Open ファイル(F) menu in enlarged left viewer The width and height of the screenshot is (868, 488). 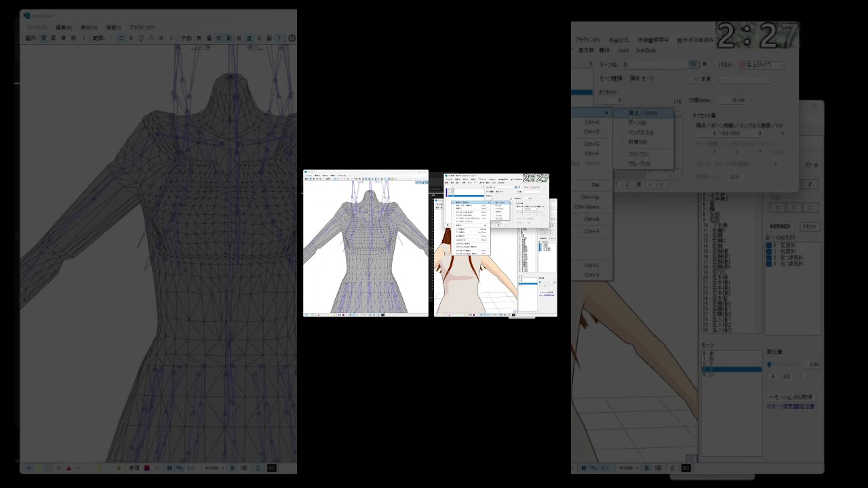[x=37, y=28]
